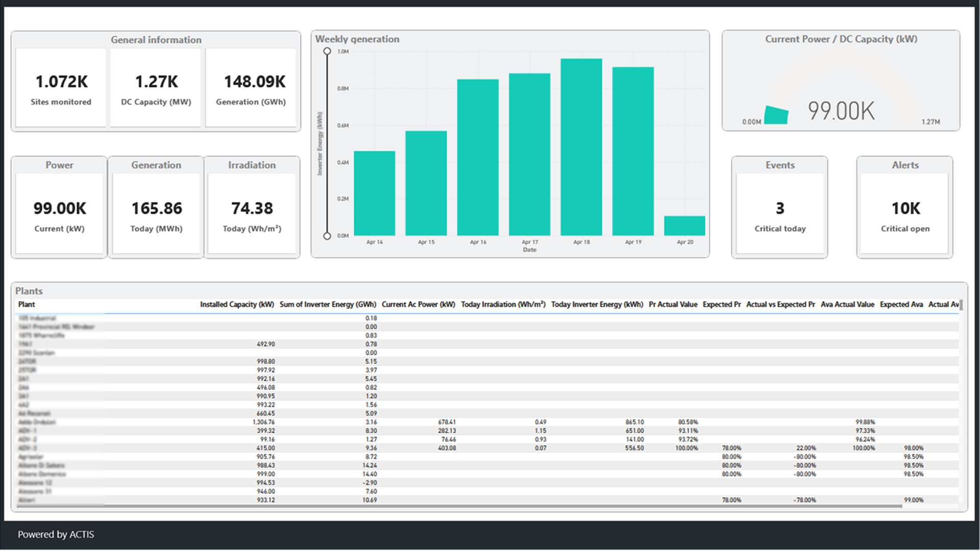The width and height of the screenshot is (980, 551).
Task: Click the Irradiation Today (Wh/m²) card
Action: [252, 213]
